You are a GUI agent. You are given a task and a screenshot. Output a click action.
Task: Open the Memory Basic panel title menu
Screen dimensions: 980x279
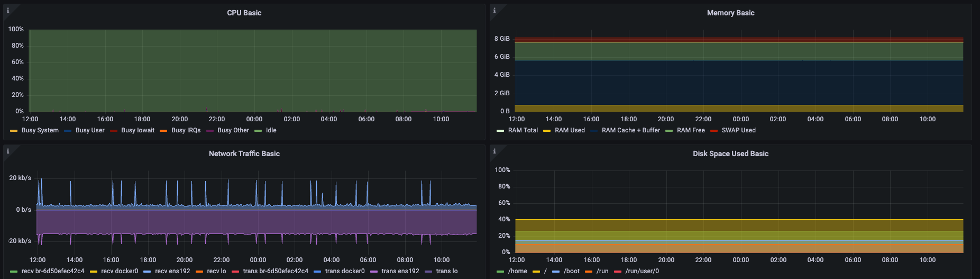coord(730,13)
